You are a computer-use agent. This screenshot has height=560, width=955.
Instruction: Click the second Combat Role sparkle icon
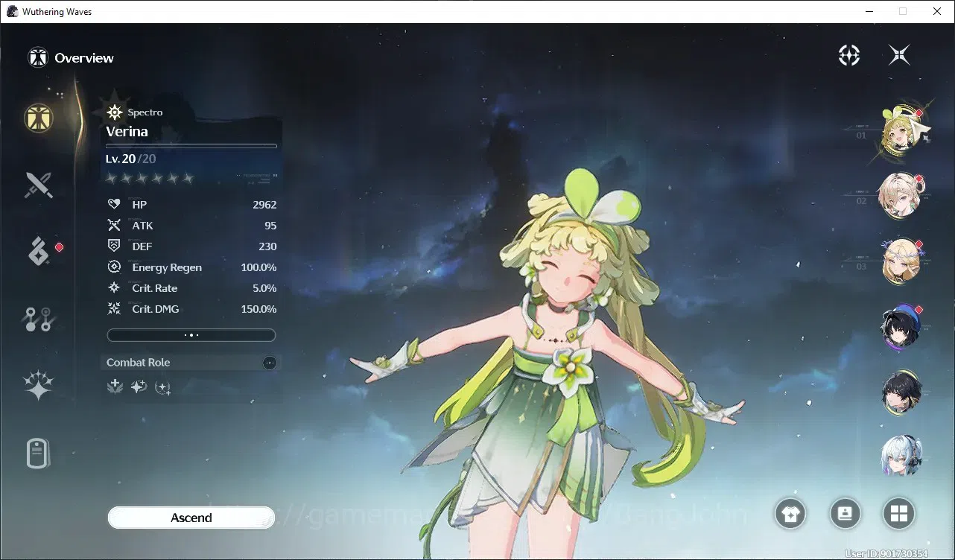pos(139,386)
